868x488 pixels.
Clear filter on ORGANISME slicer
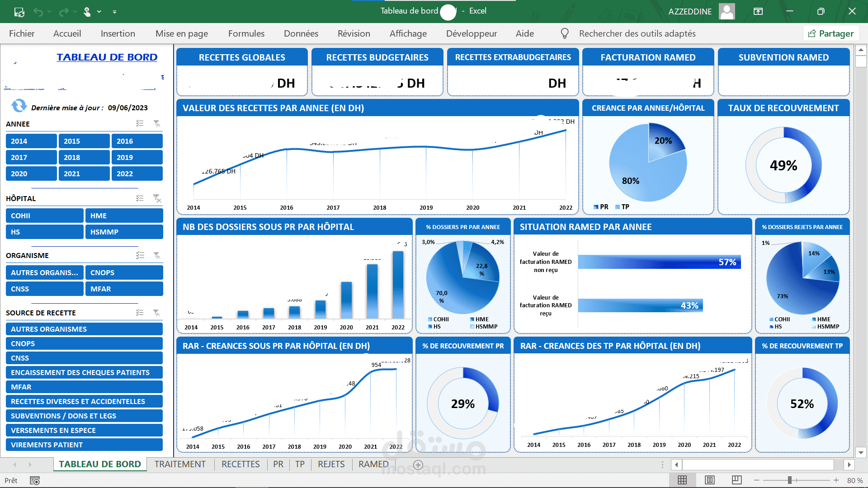tap(157, 255)
